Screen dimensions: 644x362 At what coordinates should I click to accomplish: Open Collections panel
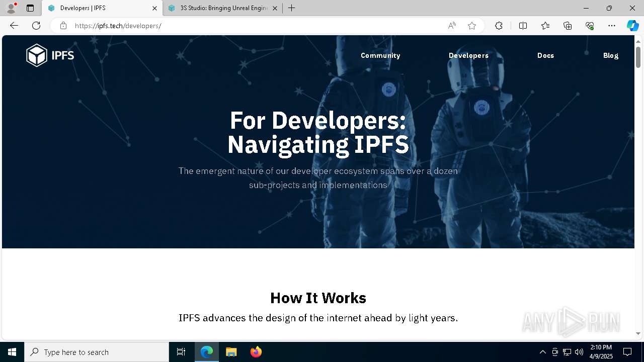(568, 26)
